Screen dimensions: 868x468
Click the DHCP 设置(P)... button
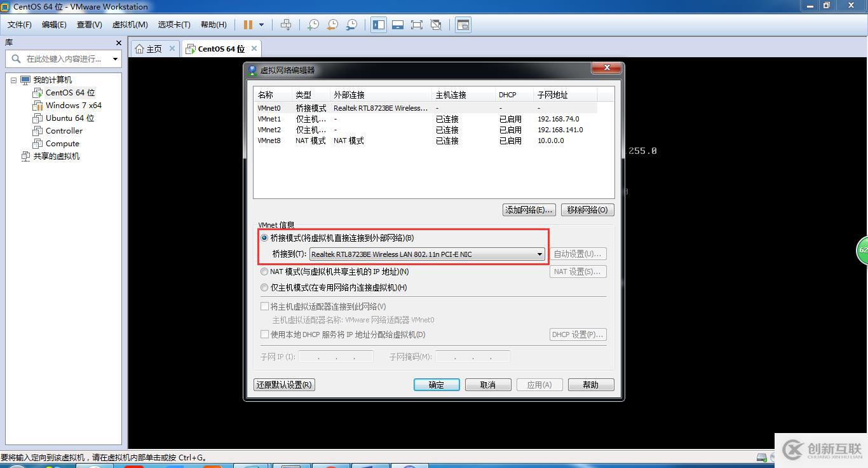tap(578, 334)
